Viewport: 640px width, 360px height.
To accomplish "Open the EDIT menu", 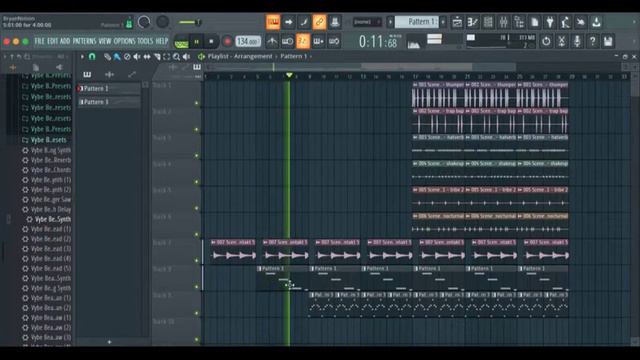I will tap(53, 41).
